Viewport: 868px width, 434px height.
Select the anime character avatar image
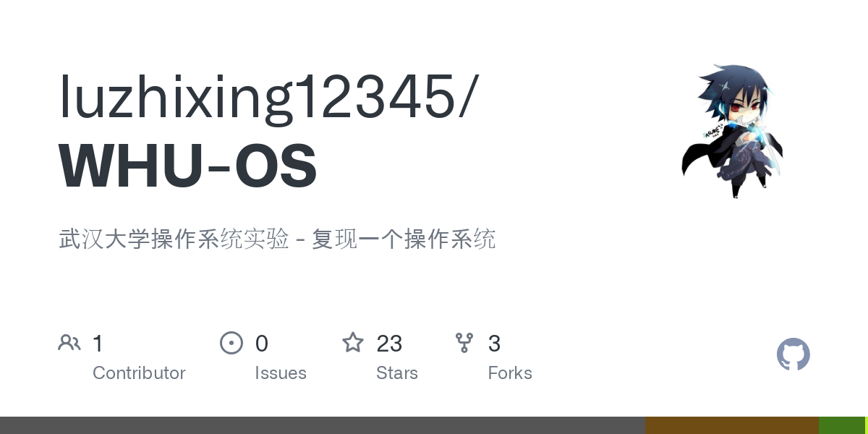click(733, 131)
